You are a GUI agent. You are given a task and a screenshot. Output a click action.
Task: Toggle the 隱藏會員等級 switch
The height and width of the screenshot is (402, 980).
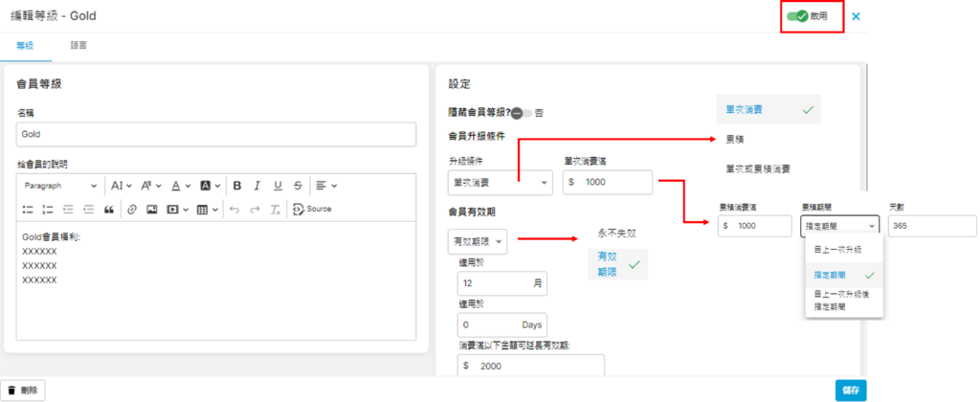(x=521, y=113)
